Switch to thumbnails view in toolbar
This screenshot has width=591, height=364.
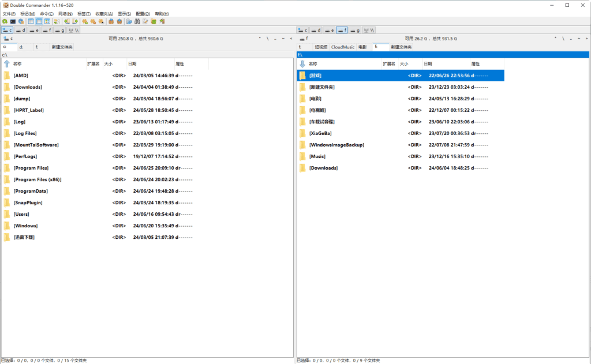[x=47, y=21]
